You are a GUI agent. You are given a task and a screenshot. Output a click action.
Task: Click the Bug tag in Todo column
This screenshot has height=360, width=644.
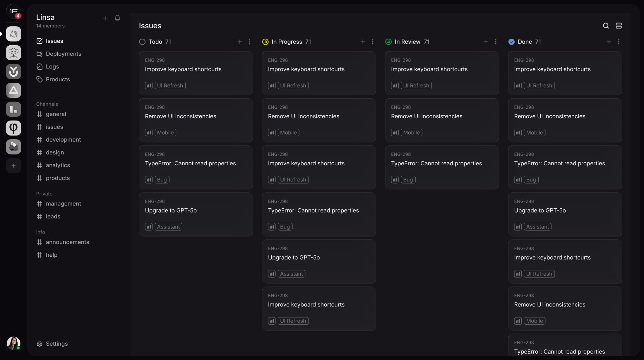click(x=162, y=180)
